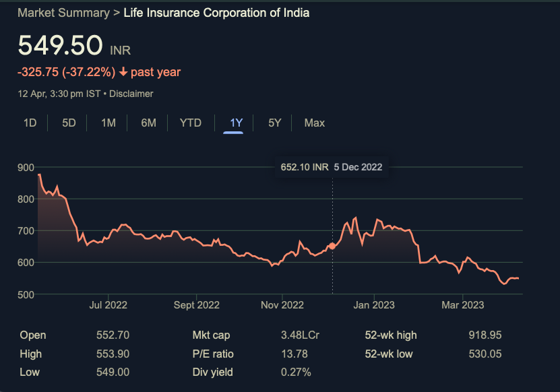The height and width of the screenshot is (392, 560).
Task: Click the Jan 2023 axis label
Action: pos(374,305)
